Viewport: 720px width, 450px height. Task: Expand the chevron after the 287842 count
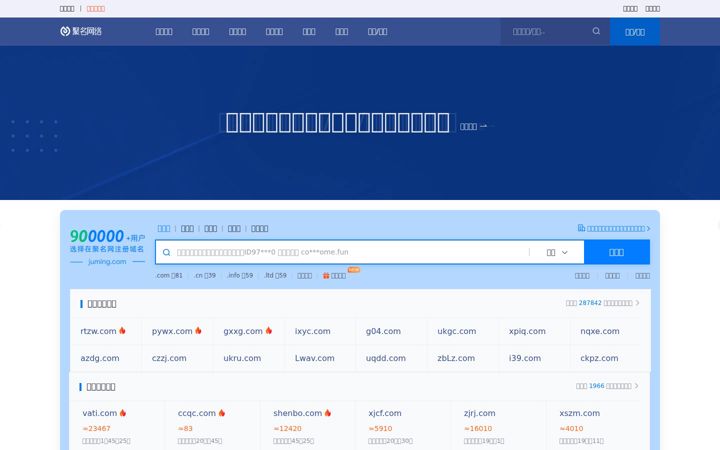click(637, 303)
